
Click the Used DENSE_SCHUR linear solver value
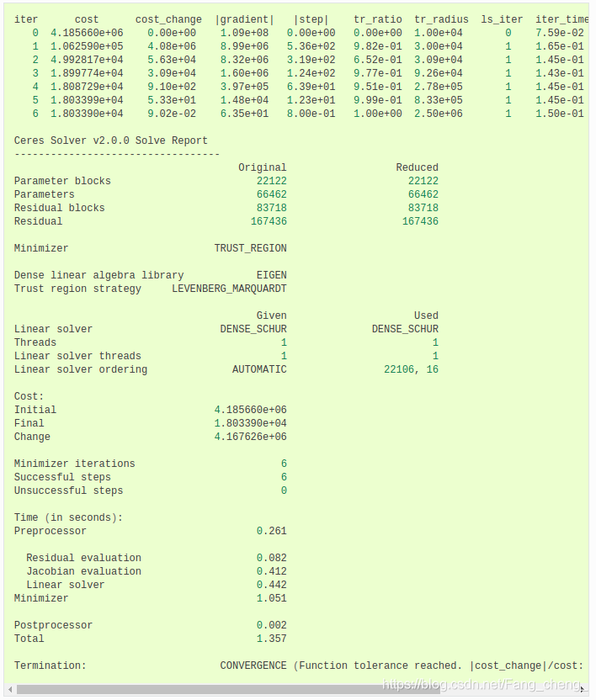tap(405, 329)
